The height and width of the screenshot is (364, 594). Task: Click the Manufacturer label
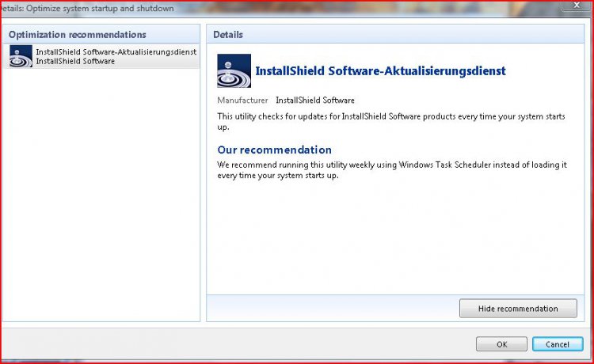click(x=242, y=100)
